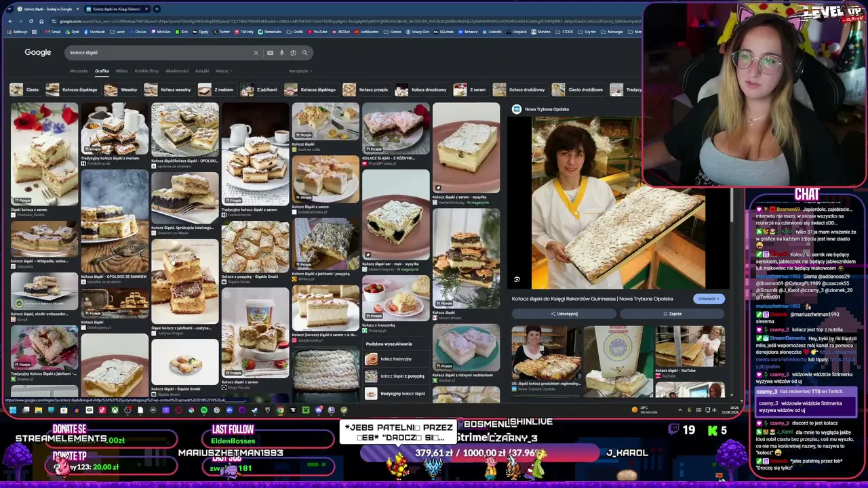868x488 pixels.
Task: Open the large baker preview image
Action: tap(618, 203)
